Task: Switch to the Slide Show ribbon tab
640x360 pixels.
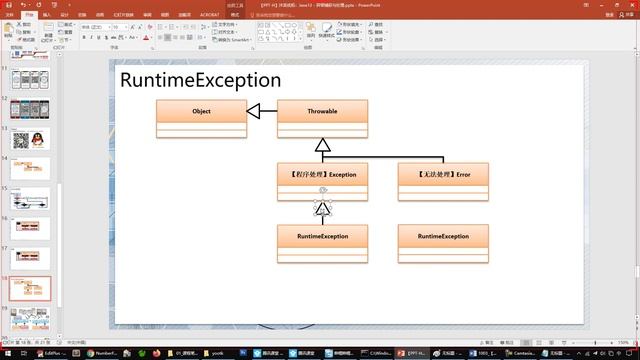Action: pos(123,15)
